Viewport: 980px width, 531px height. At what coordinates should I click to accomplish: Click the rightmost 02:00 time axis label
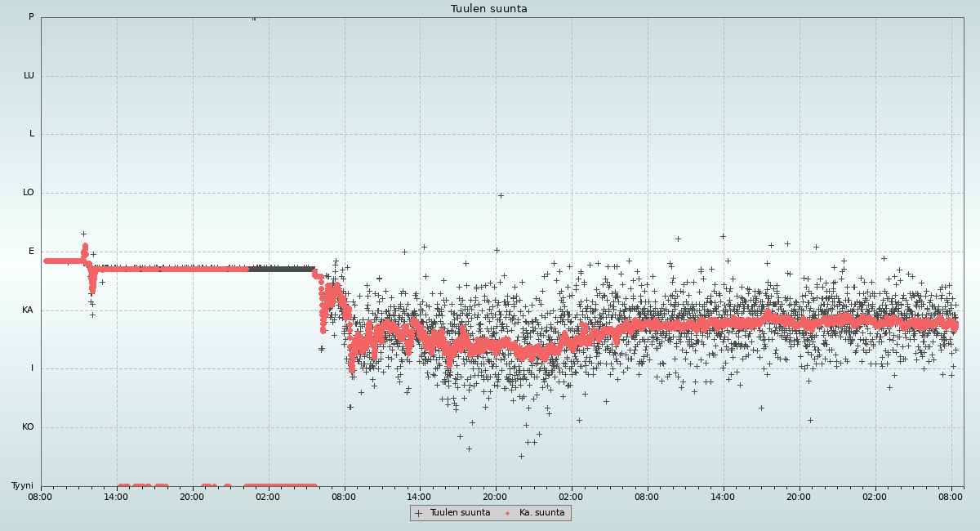875,497
